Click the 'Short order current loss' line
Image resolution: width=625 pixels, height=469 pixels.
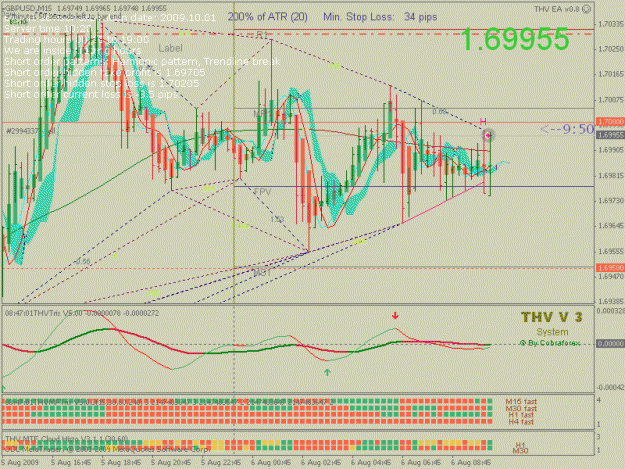91,94
